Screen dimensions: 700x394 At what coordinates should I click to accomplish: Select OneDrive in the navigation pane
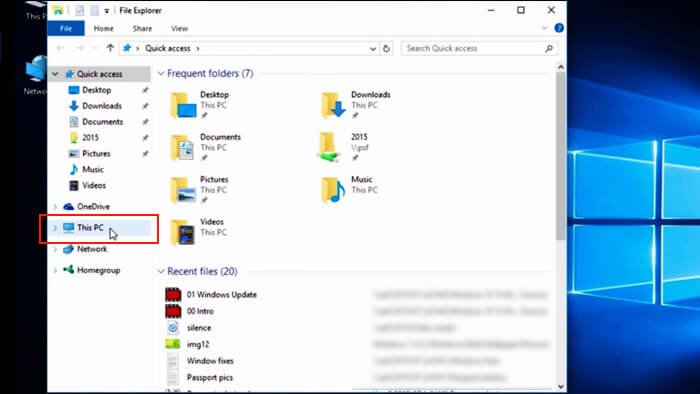pyautogui.click(x=93, y=207)
